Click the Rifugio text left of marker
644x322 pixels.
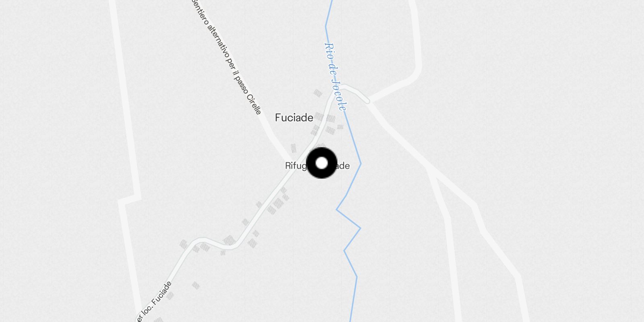[x=296, y=166]
